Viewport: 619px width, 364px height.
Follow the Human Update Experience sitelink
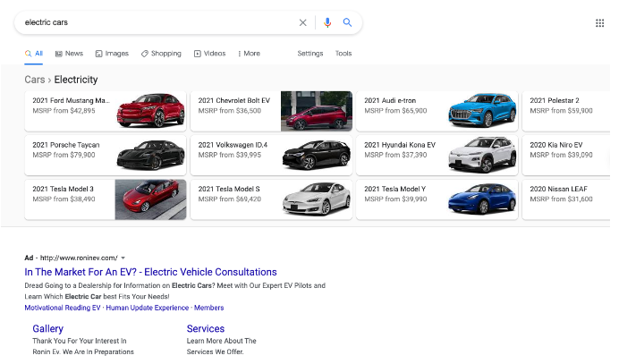148,308
